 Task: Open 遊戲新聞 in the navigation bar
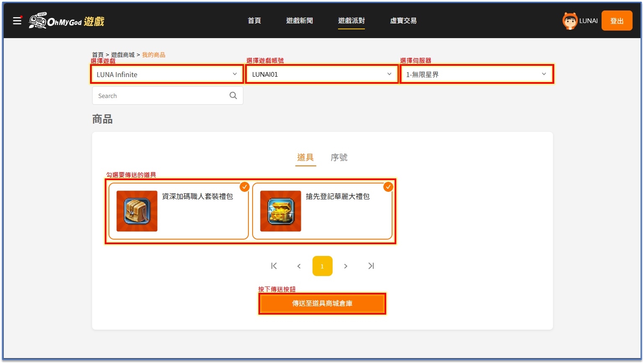coord(299,21)
